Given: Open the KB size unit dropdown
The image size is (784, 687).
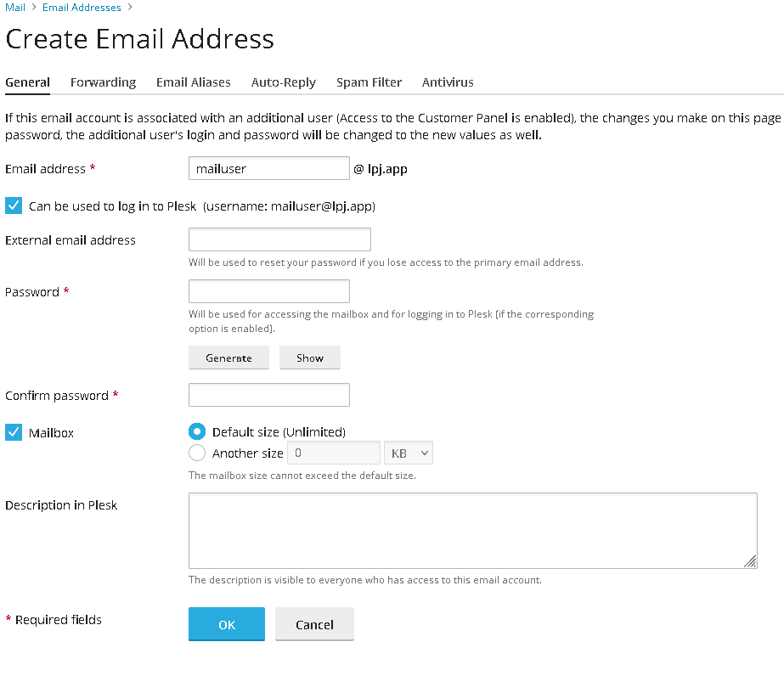Looking at the screenshot, I should [x=409, y=453].
